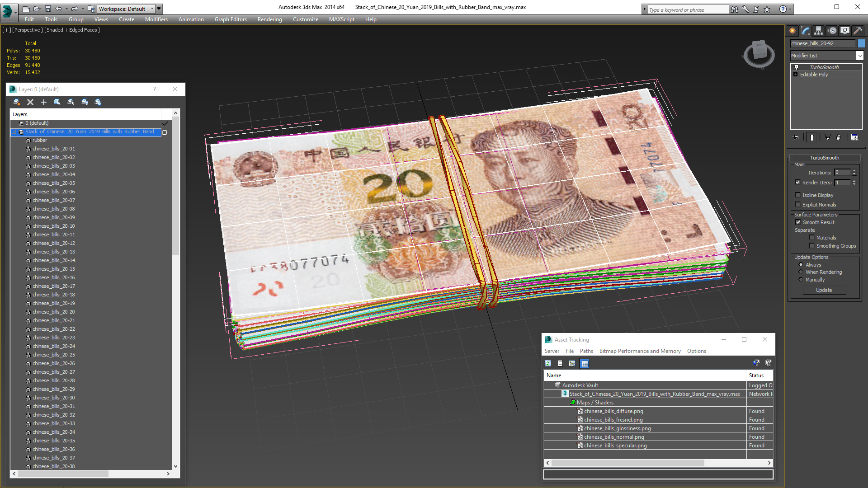Switch Asset Tracking to table view

click(585, 363)
